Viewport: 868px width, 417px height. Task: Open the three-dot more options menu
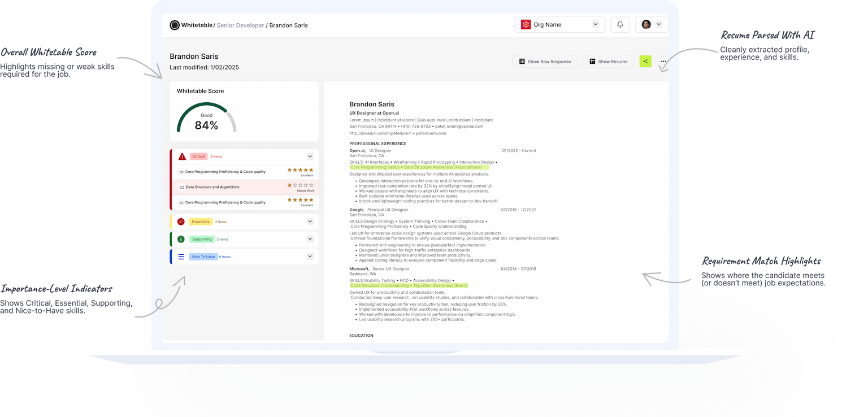[x=663, y=61]
